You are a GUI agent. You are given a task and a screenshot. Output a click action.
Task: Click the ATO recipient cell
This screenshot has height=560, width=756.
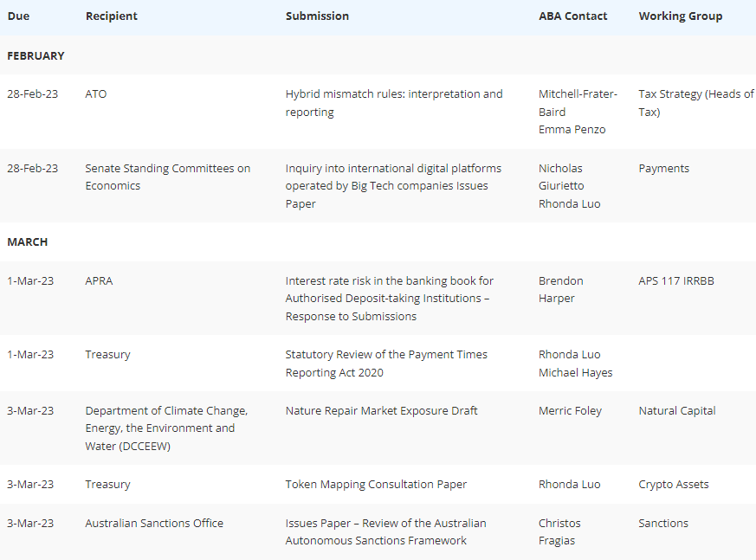click(x=96, y=94)
